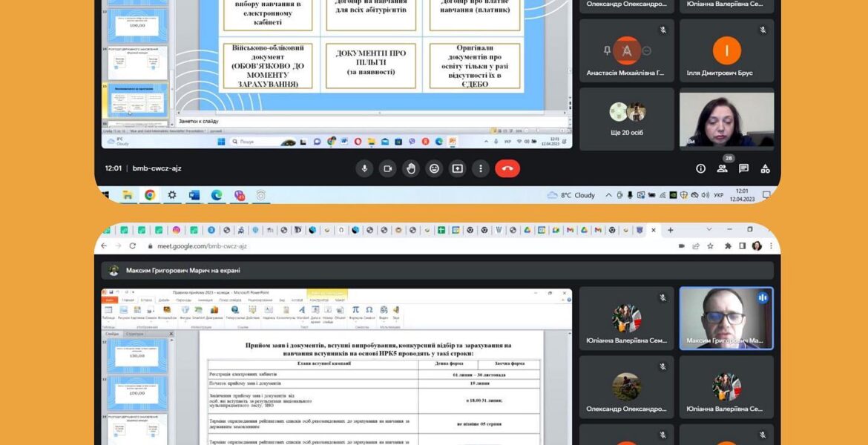Reload page in lower Chrome window
The height and width of the screenshot is (445, 868).
point(132,245)
